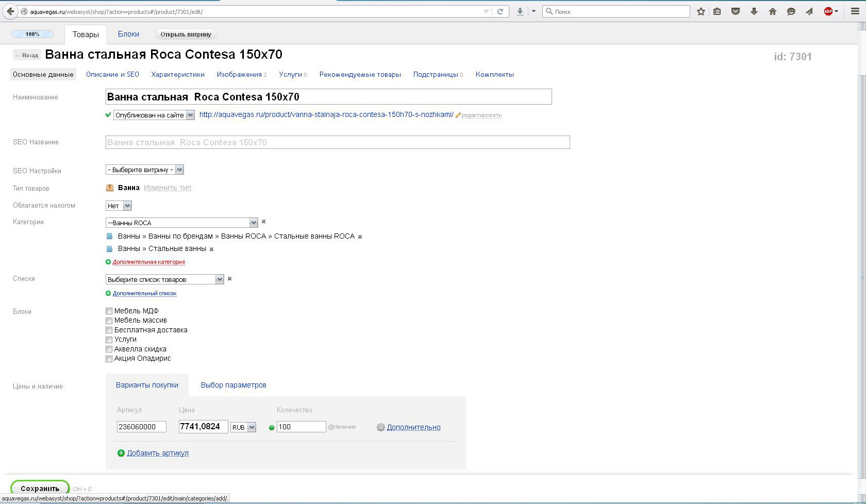Open the Ванны ROCA category dropdown
Viewport: 866px width, 504px height.
(x=181, y=223)
